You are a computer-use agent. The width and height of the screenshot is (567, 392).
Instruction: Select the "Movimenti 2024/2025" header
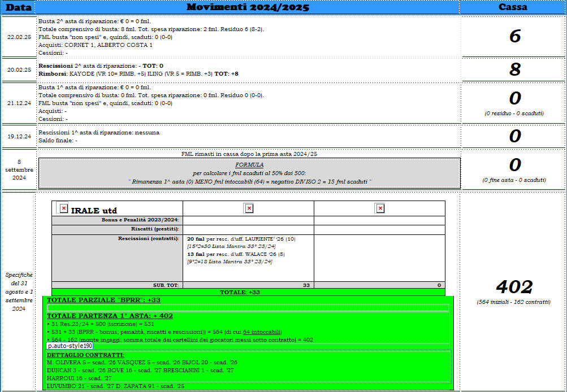click(x=248, y=7)
